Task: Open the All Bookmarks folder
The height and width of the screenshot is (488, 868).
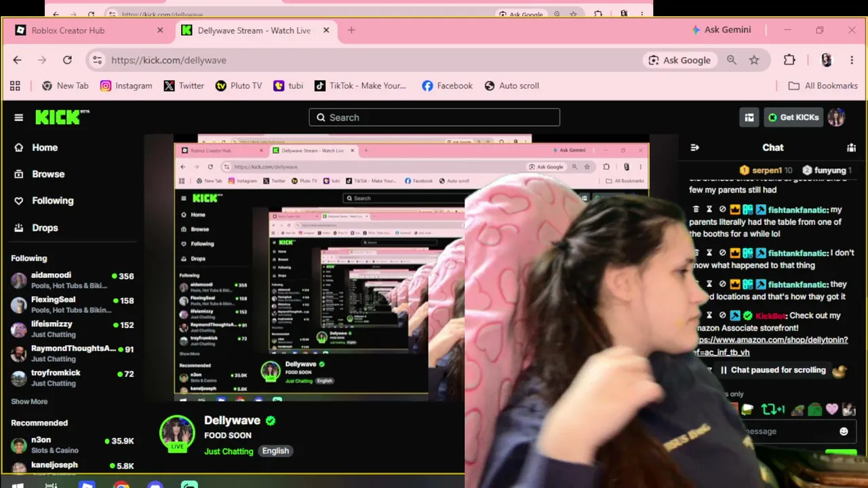Action: 823,85
